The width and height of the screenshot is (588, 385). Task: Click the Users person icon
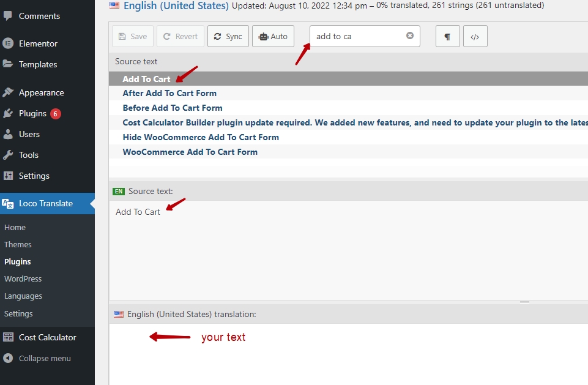pos(8,134)
